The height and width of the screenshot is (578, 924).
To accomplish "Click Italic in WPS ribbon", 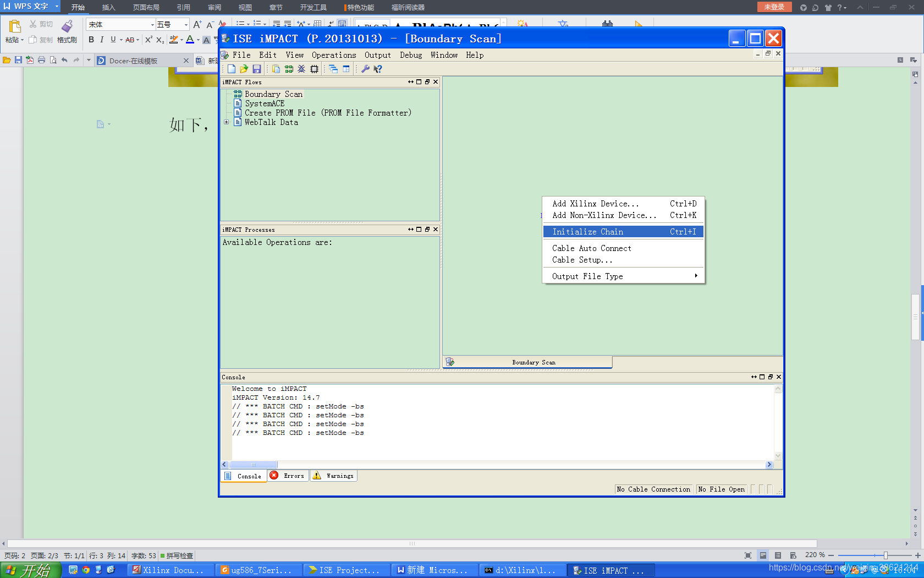I will [102, 40].
